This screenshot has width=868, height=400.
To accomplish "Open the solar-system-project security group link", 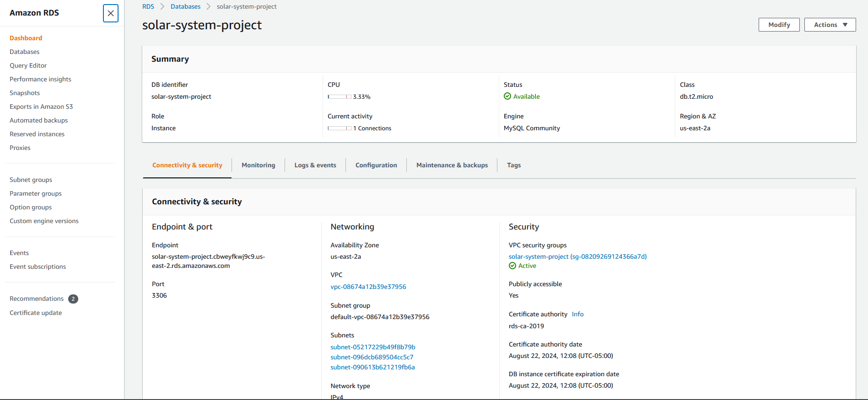I will pos(578,256).
